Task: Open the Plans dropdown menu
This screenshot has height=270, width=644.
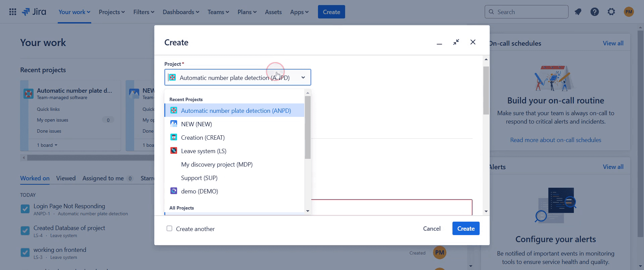Action: (247, 12)
